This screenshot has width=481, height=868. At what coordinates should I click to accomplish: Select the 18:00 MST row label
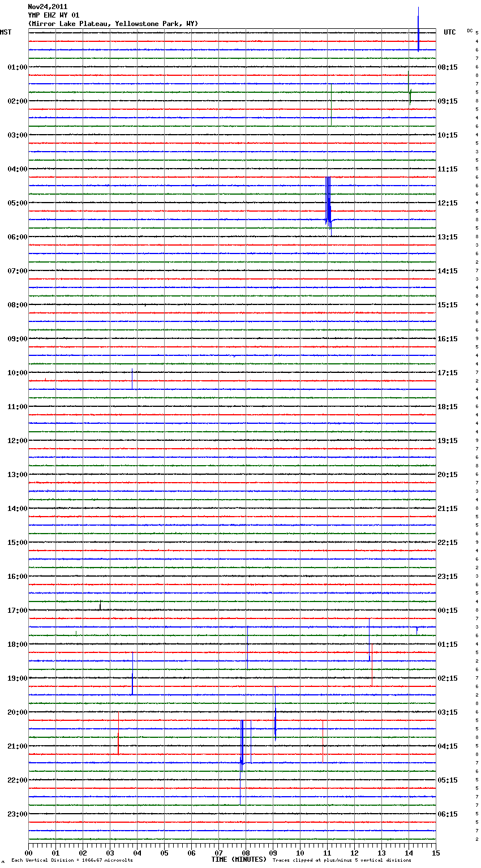click(18, 644)
